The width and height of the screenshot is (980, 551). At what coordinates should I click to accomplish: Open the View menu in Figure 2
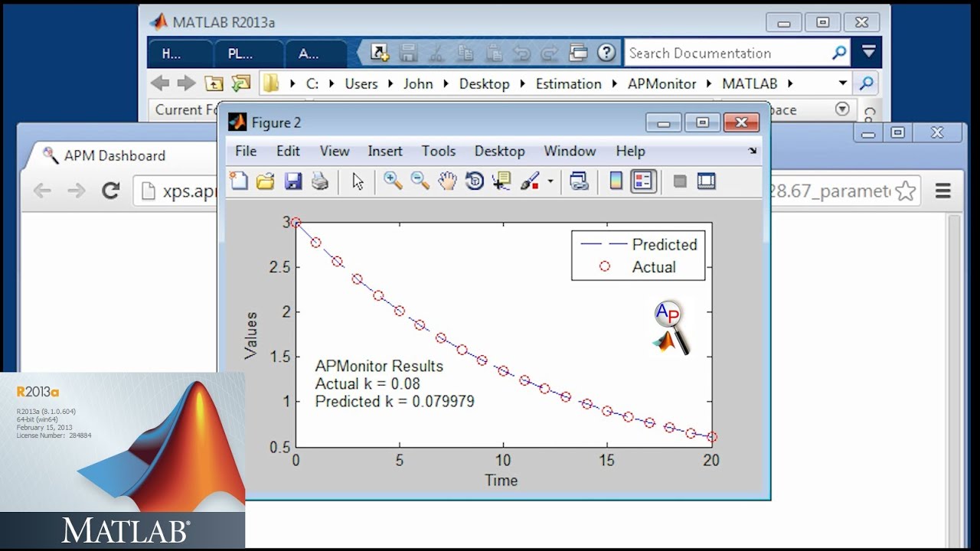[x=335, y=151]
